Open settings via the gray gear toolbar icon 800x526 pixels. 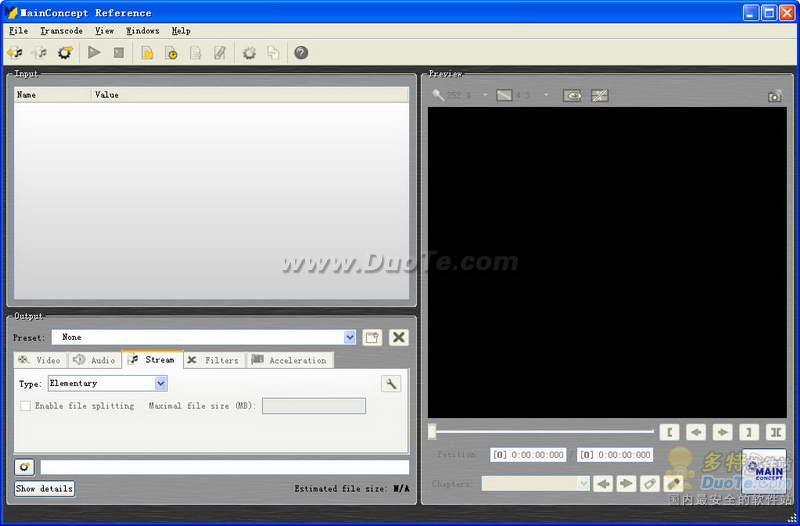pyautogui.click(x=249, y=53)
